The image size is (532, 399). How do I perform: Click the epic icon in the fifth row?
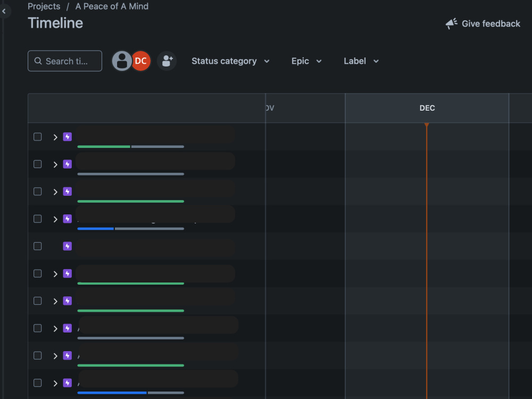67,246
